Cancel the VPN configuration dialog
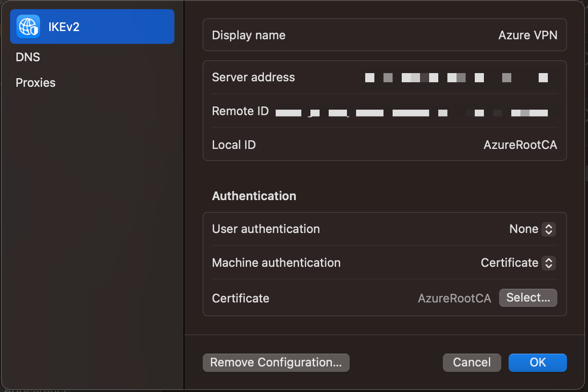 (472, 363)
